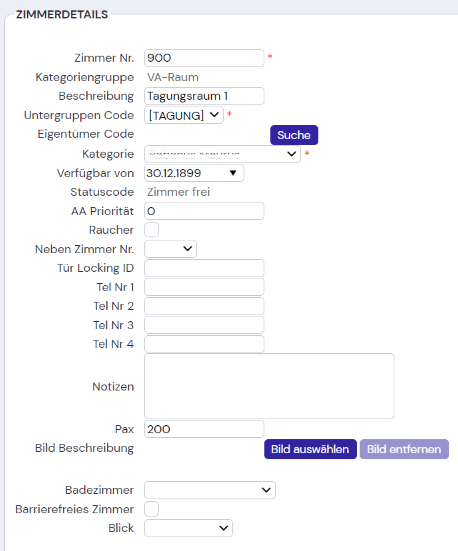
Task: Tick the Barrierefreies Zimmer checkbox
Action: pos(151,509)
